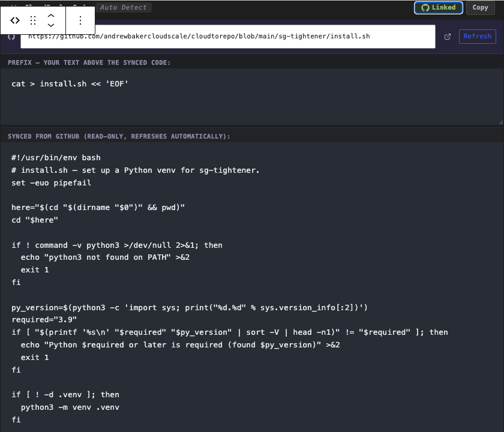This screenshot has height=432, width=504.
Task: Grab the block drag handle icon
Action: (33, 20)
